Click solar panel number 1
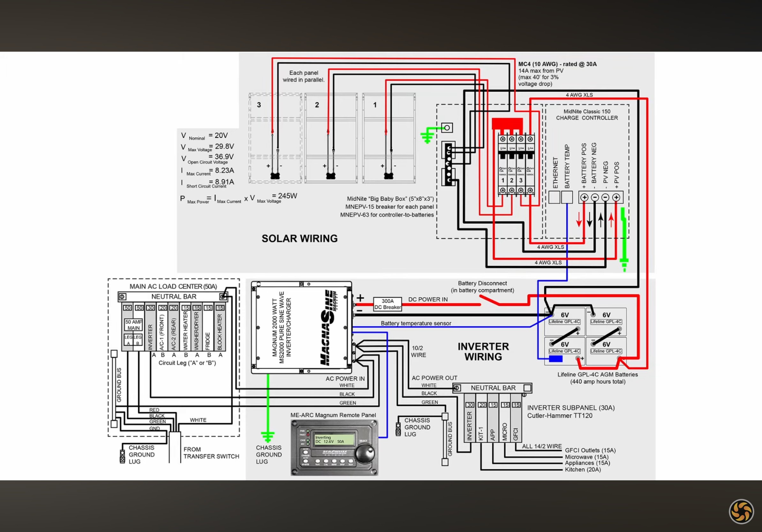The width and height of the screenshot is (762, 532). [389, 138]
